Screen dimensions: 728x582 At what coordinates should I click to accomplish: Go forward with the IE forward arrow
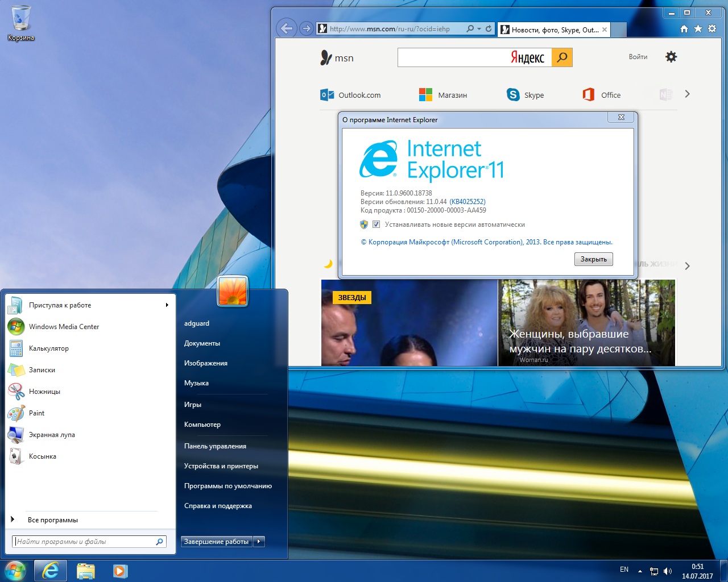click(x=306, y=28)
